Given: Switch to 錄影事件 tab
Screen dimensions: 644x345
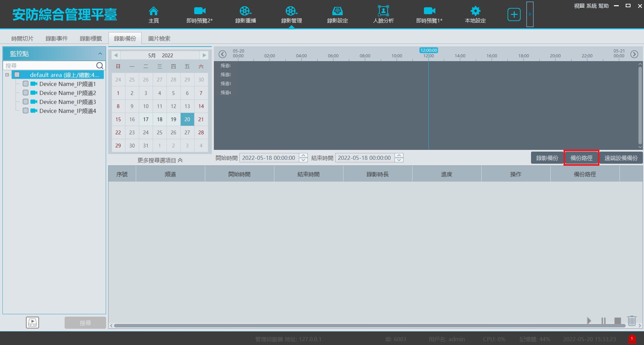Looking at the screenshot, I should coord(57,38).
